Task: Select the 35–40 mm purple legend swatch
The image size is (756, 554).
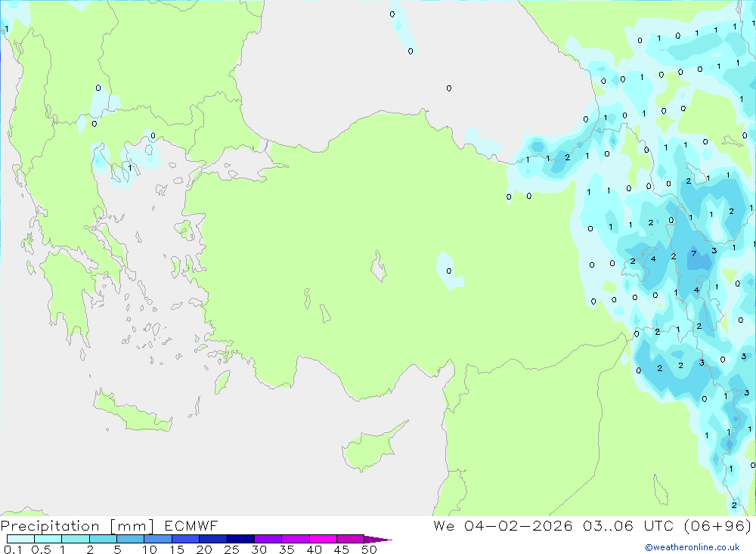Action: pos(296,539)
